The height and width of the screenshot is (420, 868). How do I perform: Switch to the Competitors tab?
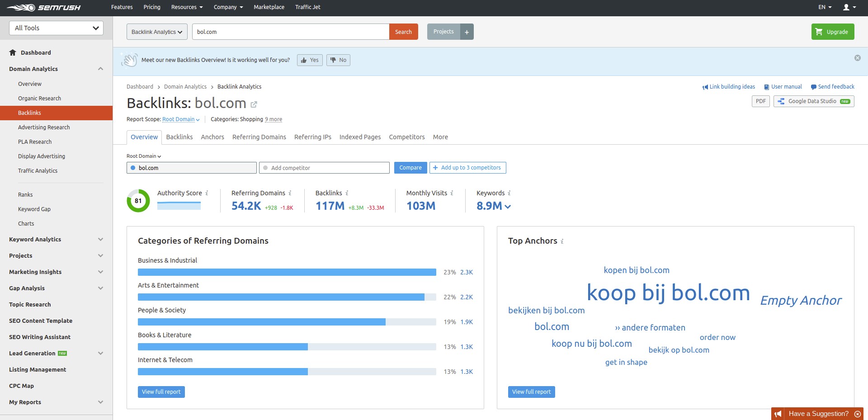(407, 137)
